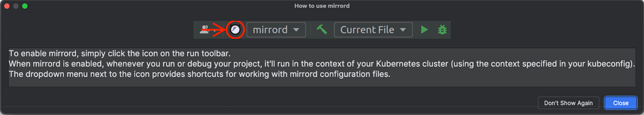644x115 pixels.
Task: Click the Don't Show Again button
Action: coord(568,103)
